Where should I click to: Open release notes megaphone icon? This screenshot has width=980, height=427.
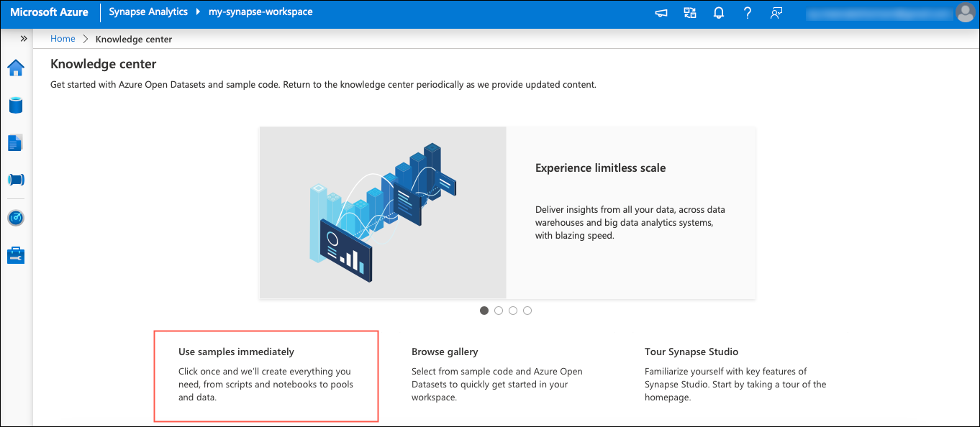pos(661,13)
